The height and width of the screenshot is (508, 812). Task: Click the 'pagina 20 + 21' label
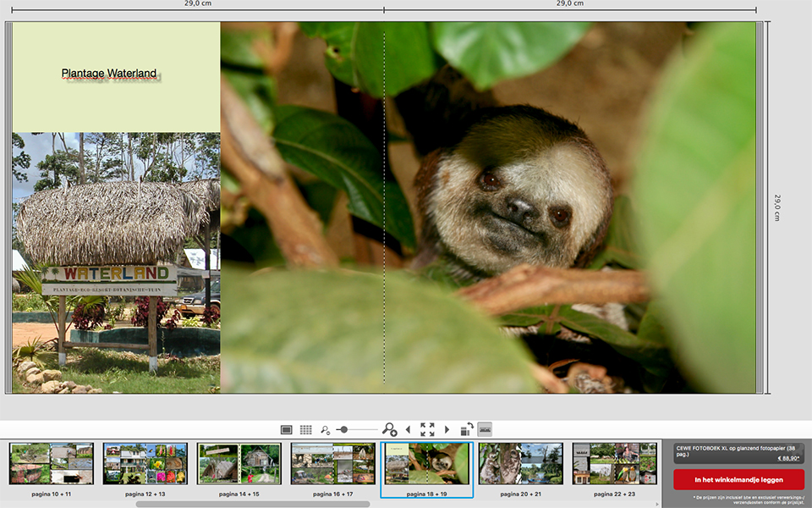point(520,494)
